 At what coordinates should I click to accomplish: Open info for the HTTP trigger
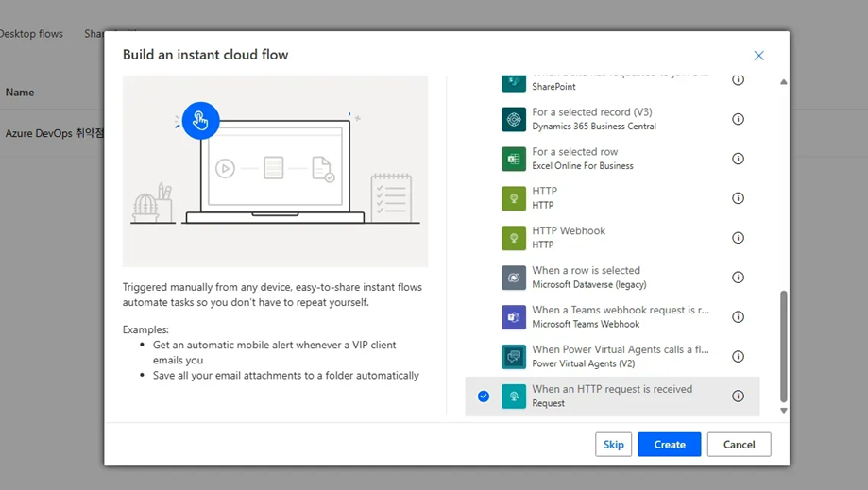coord(738,198)
